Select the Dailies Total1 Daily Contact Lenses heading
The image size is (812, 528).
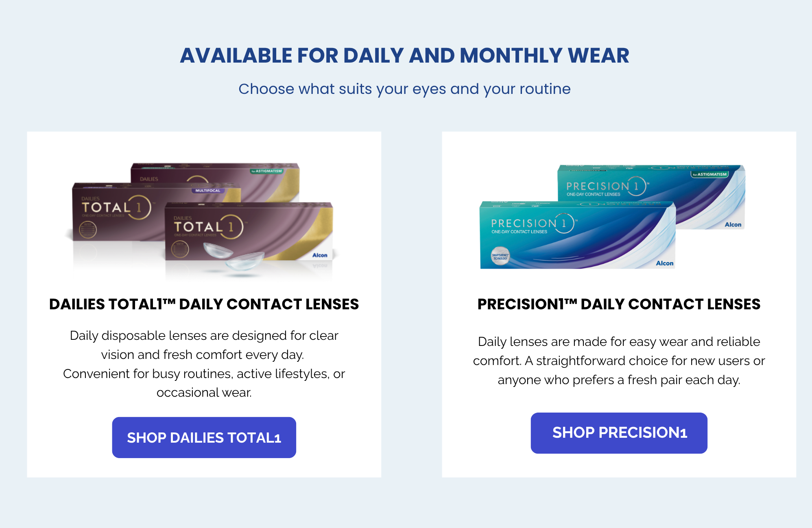click(204, 304)
